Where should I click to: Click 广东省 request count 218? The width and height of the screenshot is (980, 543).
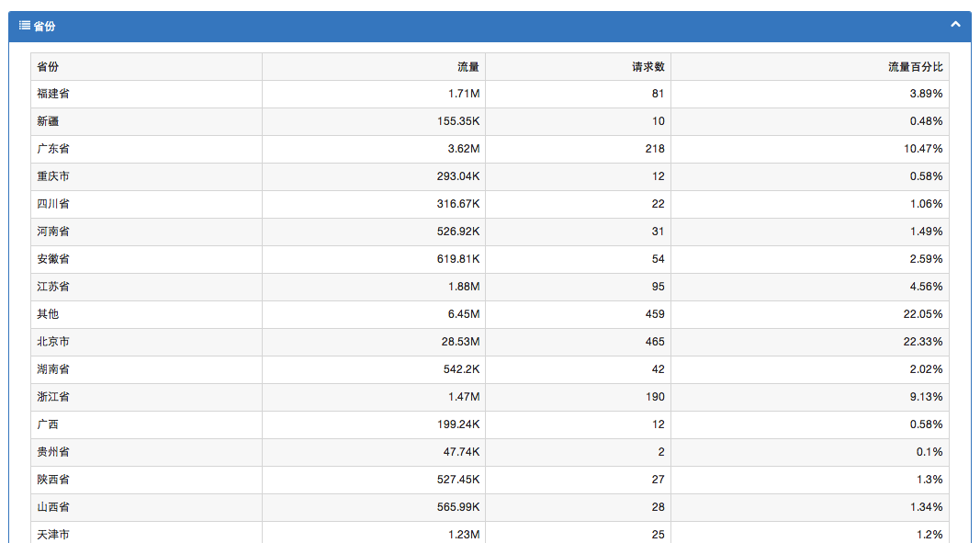pyautogui.click(x=655, y=149)
